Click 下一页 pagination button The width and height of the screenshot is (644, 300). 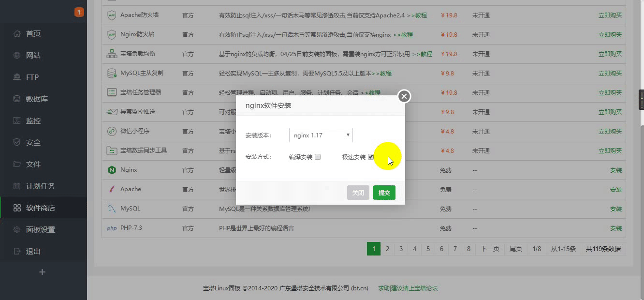(x=490, y=249)
